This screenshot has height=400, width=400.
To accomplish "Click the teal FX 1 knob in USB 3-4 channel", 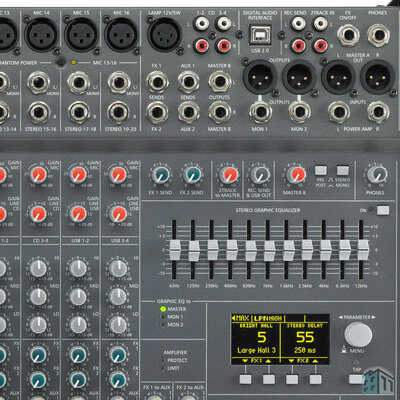I will click(118, 355).
